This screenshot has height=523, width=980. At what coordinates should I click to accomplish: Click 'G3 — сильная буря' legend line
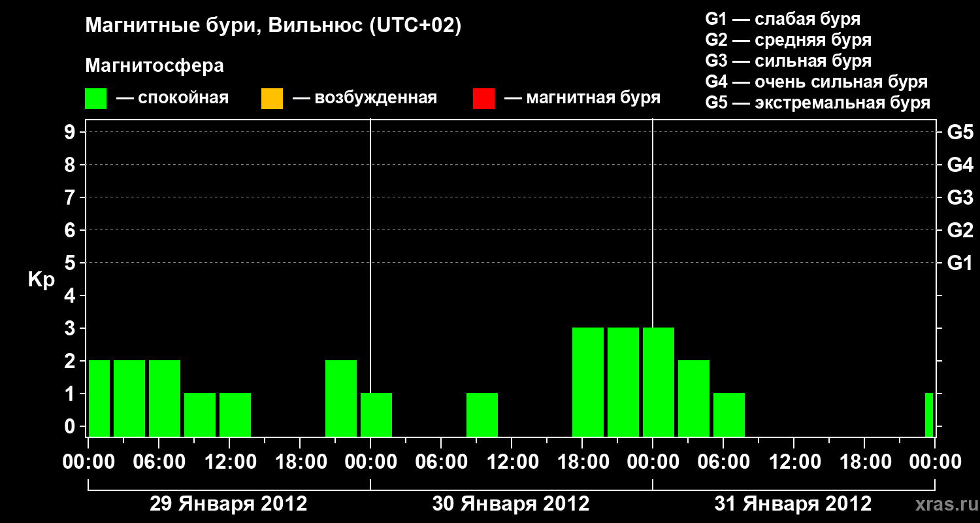(x=789, y=61)
